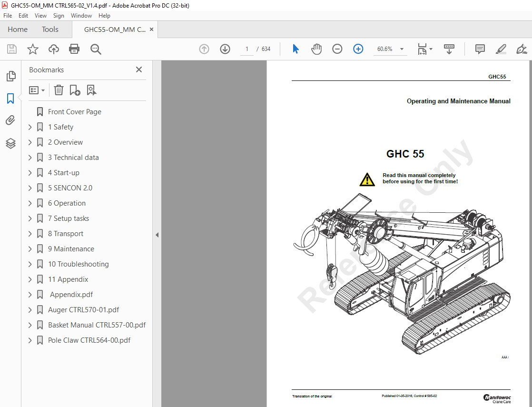
Task: Zoom in with plus icon
Action: (358, 49)
